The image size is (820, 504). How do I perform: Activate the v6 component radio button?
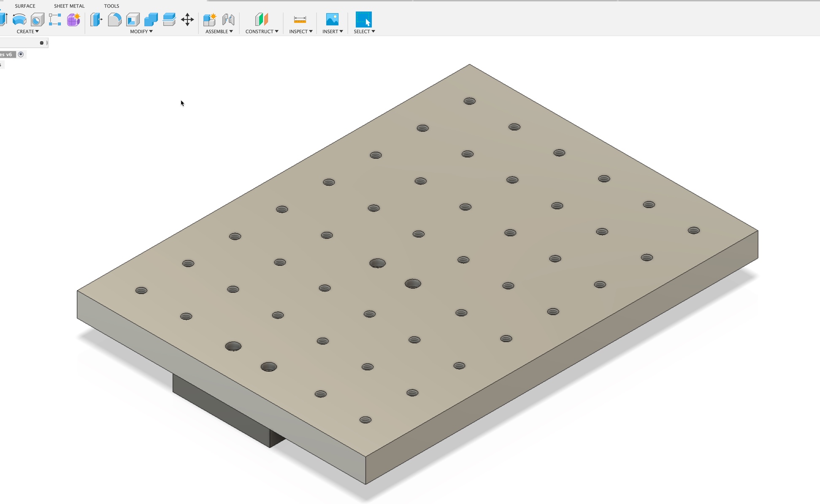[x=20, y=54]
